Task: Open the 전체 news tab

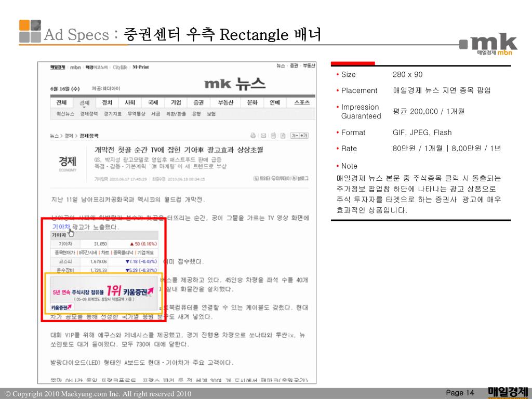Action: click(61, 102)
